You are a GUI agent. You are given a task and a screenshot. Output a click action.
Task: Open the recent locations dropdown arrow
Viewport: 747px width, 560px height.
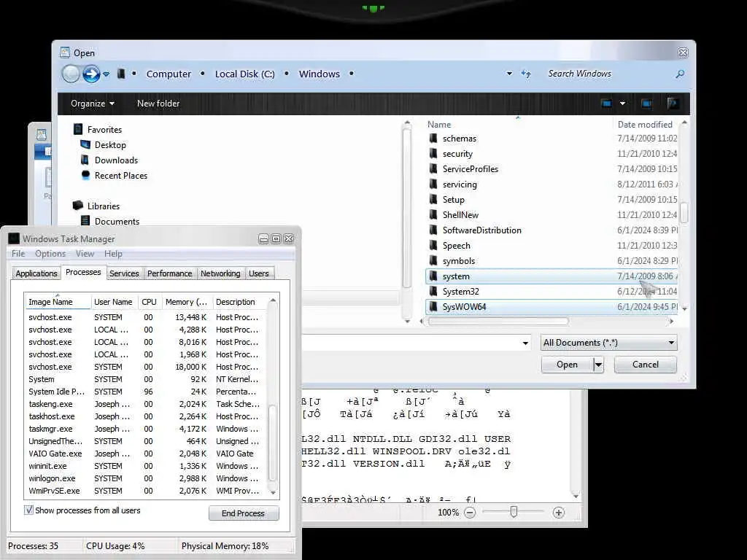(x=107, y=74)
